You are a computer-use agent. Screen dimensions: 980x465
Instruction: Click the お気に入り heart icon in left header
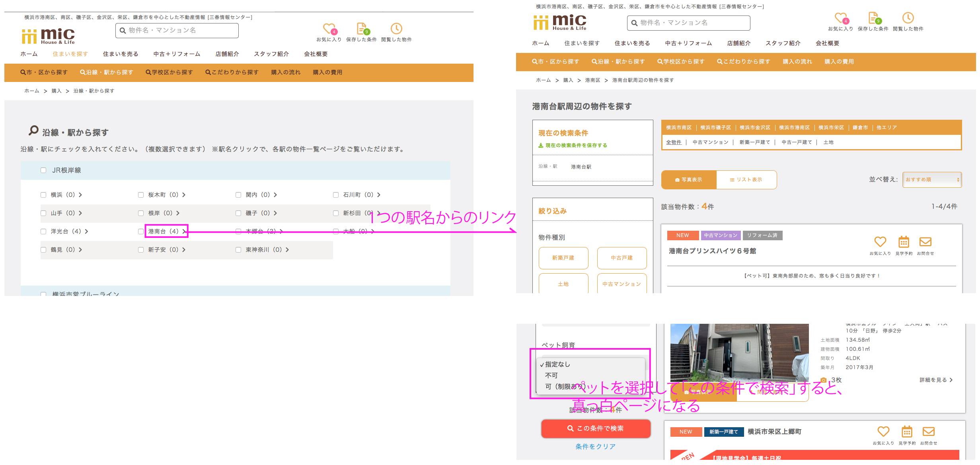tap(329, 29)
